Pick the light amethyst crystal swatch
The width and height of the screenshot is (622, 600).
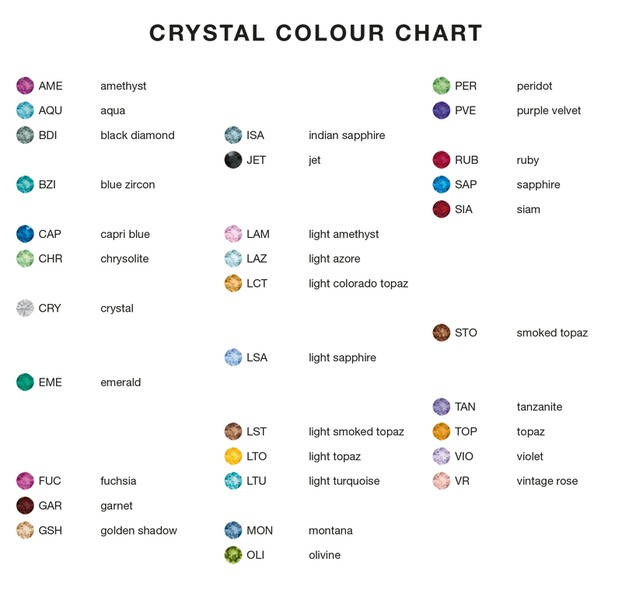(233, 234)
